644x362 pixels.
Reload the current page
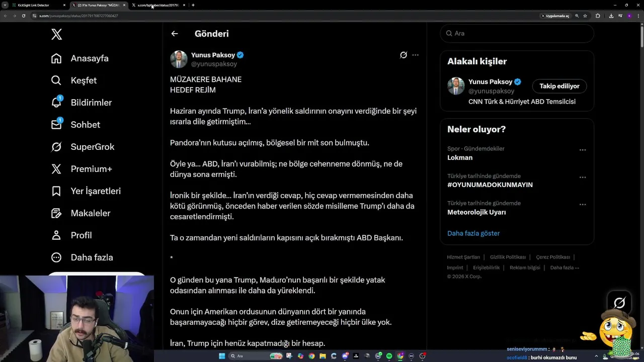(23, 16)
